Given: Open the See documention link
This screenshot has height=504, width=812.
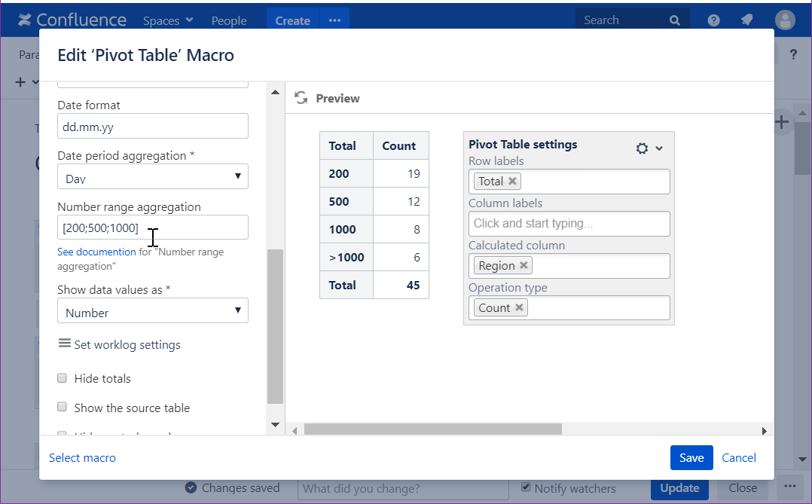Looking at the screenshot, I should click(96, 252).
